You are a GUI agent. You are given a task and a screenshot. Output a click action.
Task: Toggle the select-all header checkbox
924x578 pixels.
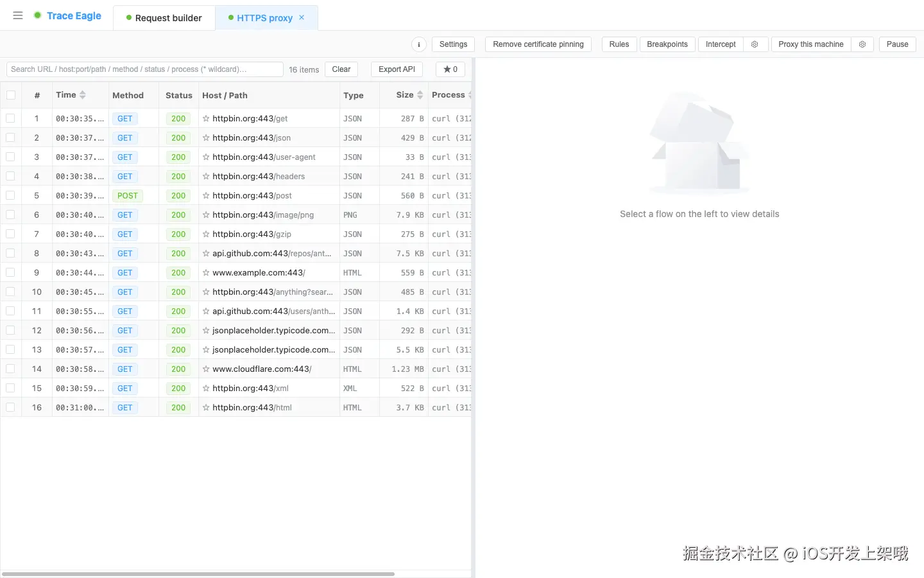pyautogui.click(x=11, y=95)
